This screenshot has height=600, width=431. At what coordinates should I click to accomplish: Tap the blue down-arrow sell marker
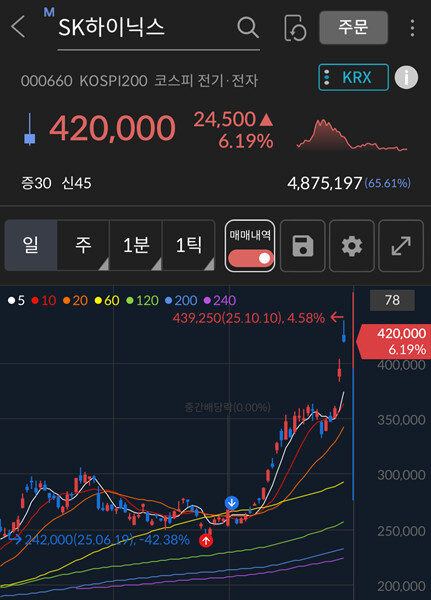[x=232, y=502]
